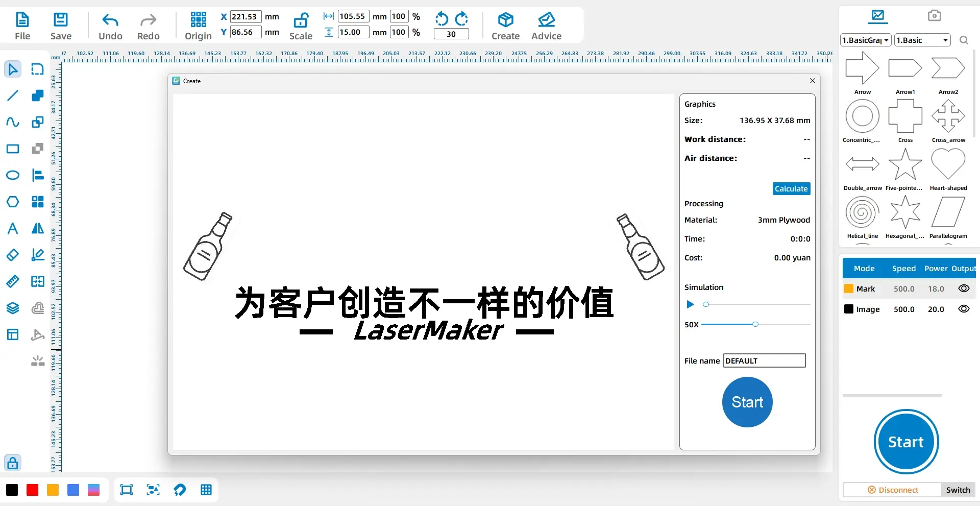Viewport: 980px width, 506px height.
Task: Select the pointer selection tool
Action: (13, 69)
